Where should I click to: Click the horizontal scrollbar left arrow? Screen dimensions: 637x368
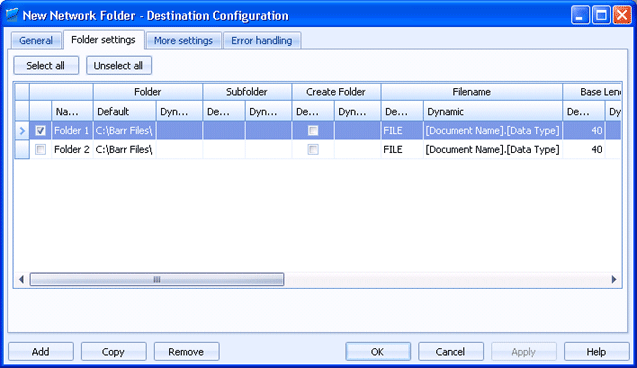coord(22,279)
